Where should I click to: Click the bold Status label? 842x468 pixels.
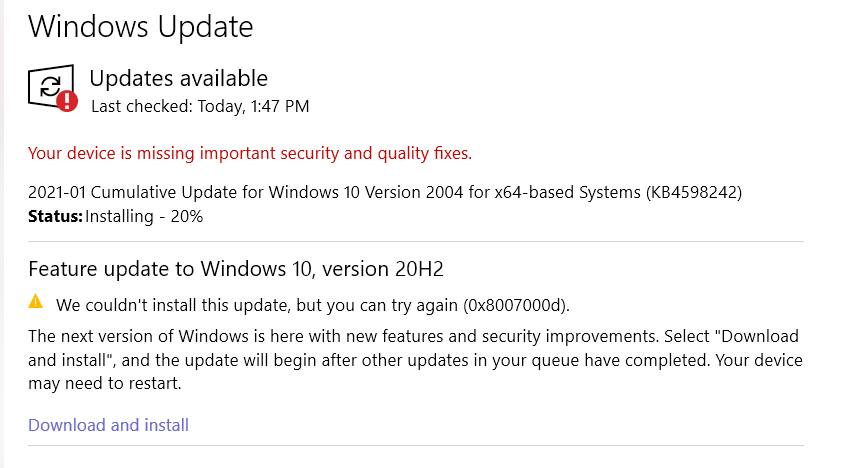click(55, 216)
